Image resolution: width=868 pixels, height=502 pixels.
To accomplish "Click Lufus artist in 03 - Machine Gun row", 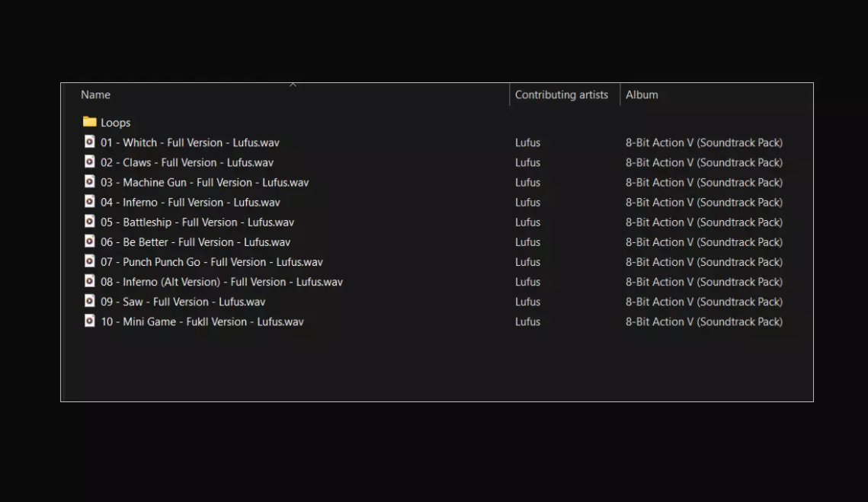I will coord(527,182).
